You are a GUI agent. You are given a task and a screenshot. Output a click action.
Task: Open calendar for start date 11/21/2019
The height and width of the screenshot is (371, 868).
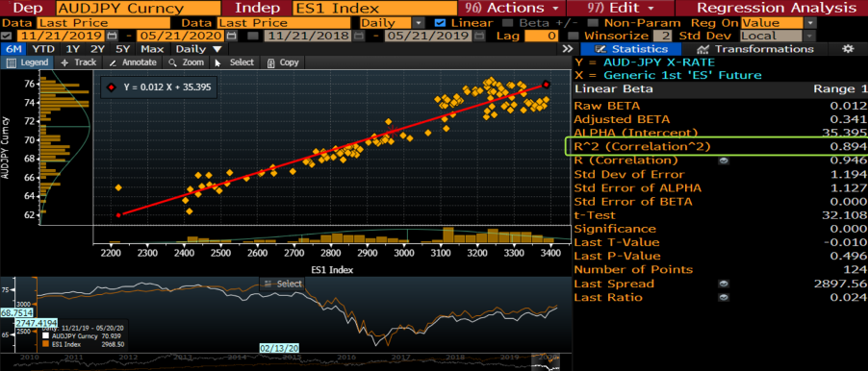pos(112,36)
